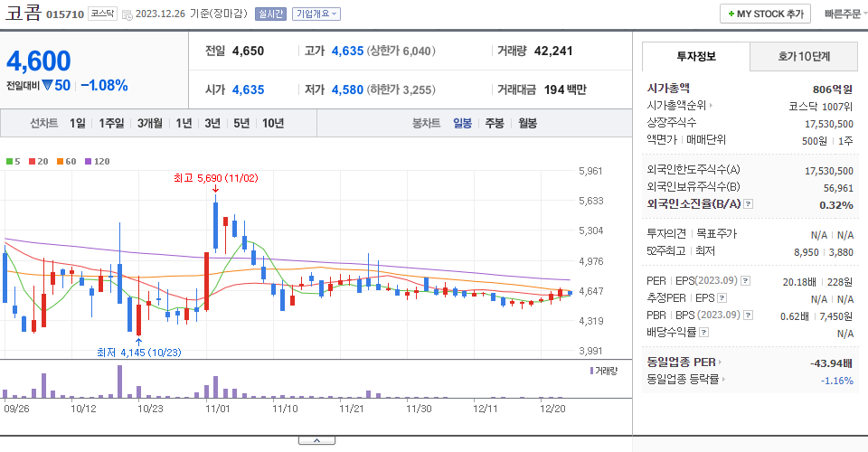Open help icon beside 외국인소진율(B/A)
This screenshot has width=868, height=452.
tap(748, 204)
